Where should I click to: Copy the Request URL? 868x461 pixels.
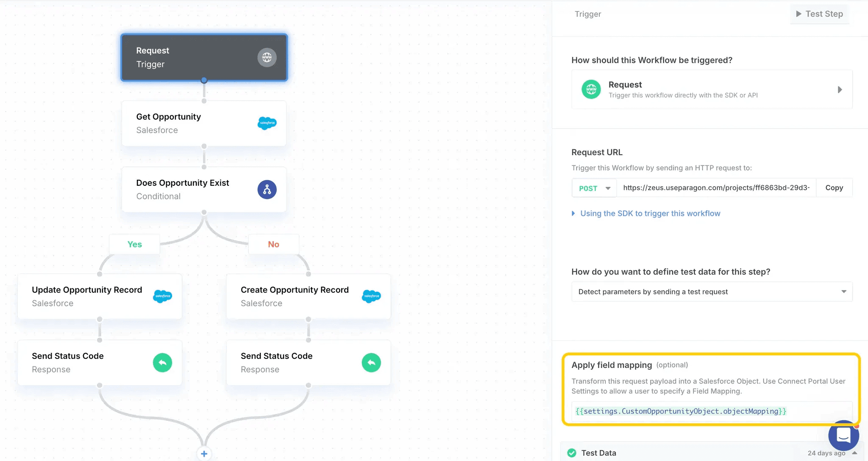[x=834, y=187]
